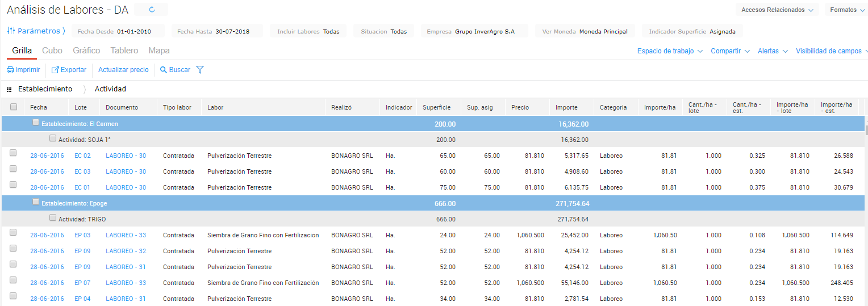Check the Actividad: TRIGO group checkbox

pos(53,218)
